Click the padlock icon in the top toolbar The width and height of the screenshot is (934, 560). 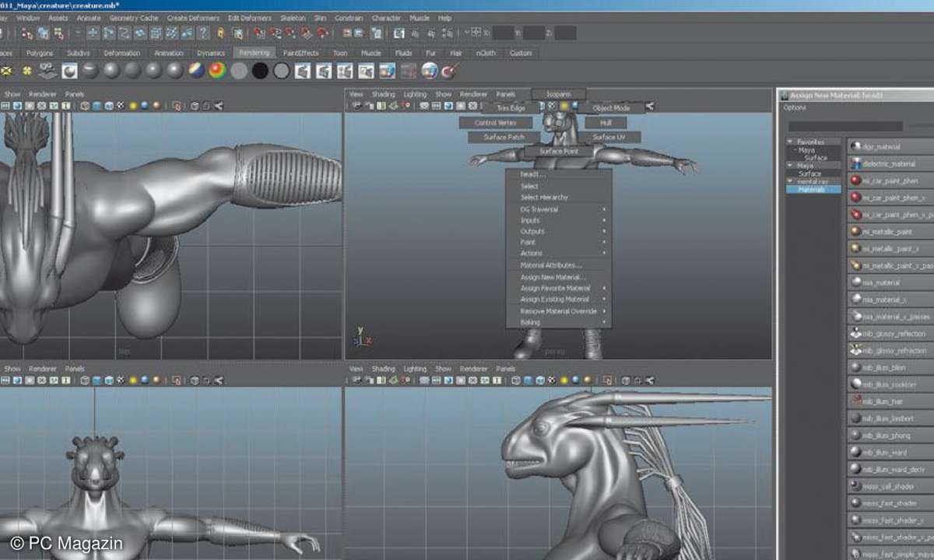point(221,33)
